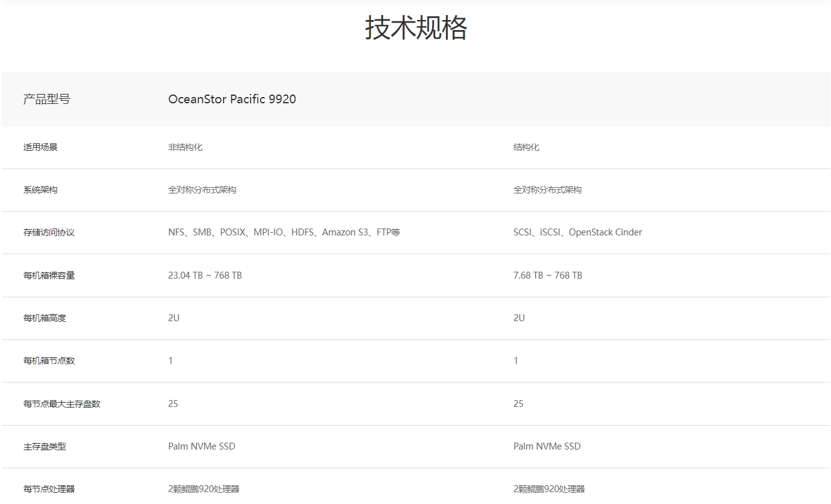Viewport: 831px width, 504px height.
Task: Select the 23.04 TB ~ 768 TB value
Action: click(x=205, y=275)
